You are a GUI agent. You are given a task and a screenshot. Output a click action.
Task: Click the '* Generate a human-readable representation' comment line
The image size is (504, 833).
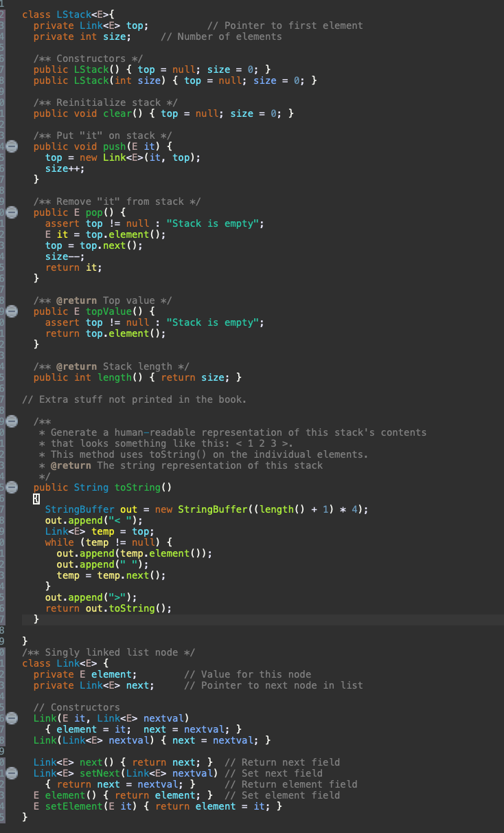click(233, 432)
